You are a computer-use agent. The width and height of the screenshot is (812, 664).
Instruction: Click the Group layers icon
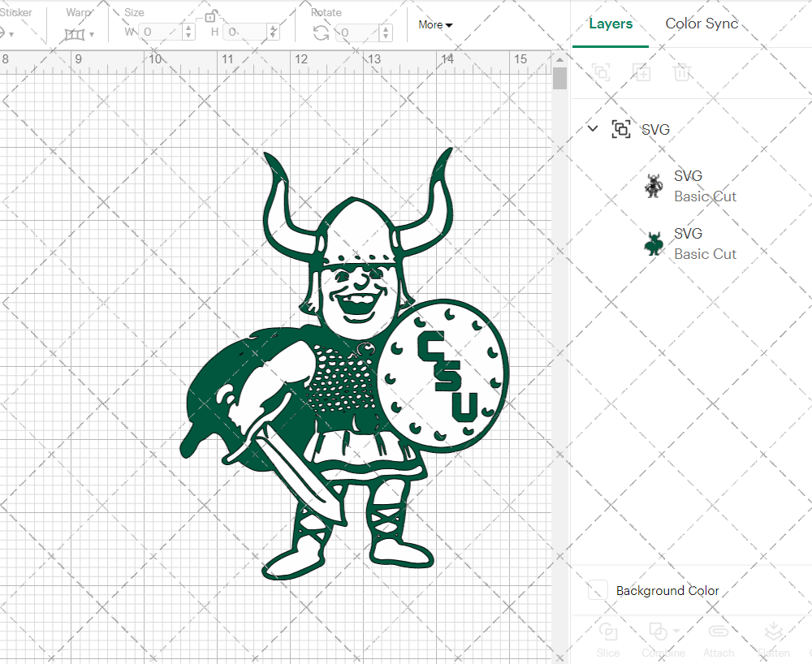601,72
